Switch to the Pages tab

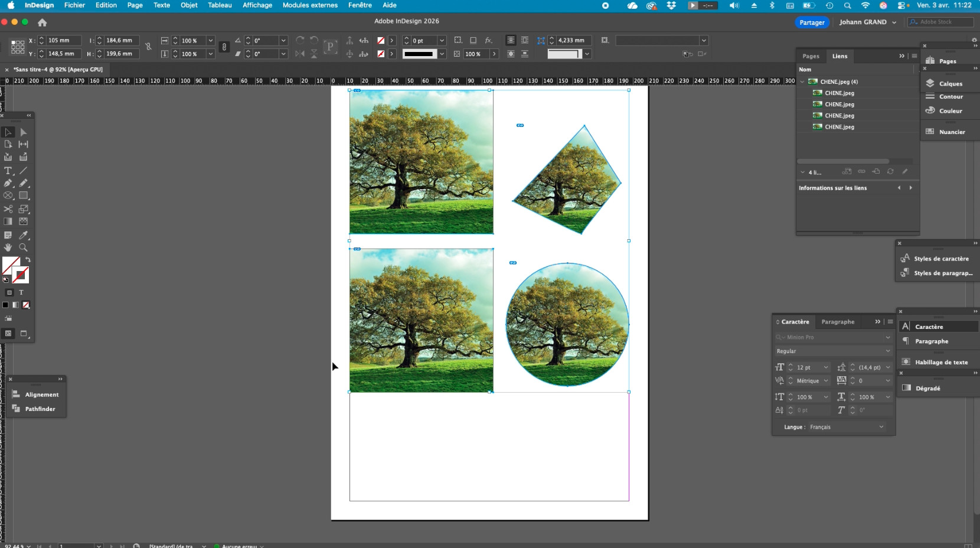point(811,56)
